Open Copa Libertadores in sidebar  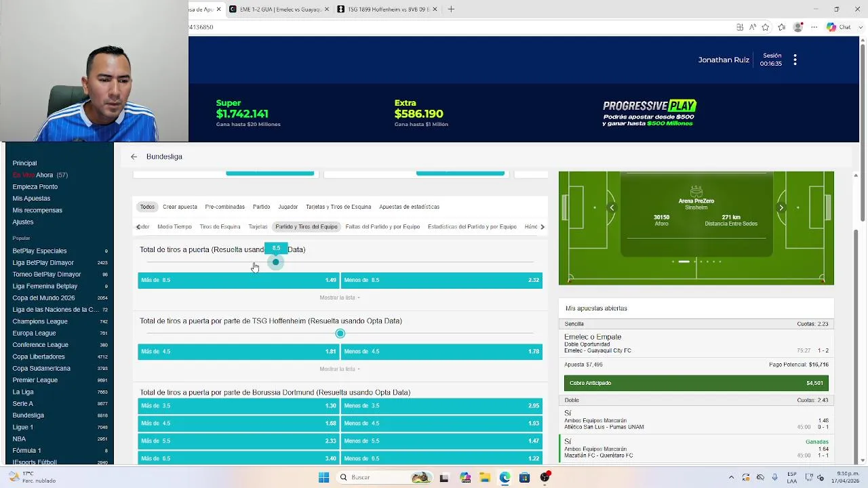60,357
